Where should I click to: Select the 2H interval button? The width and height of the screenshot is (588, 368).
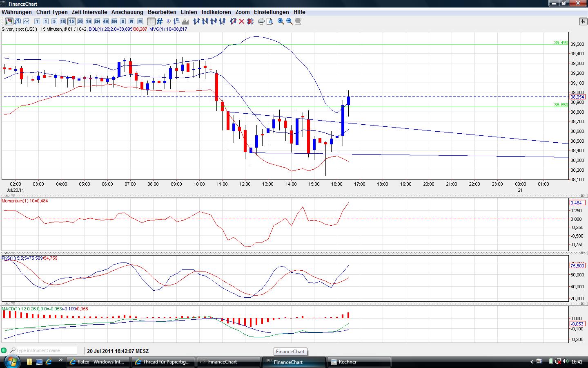[x=97, y=21]
